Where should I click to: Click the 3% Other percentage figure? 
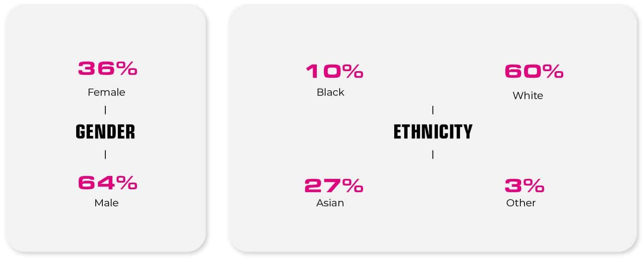524,186
